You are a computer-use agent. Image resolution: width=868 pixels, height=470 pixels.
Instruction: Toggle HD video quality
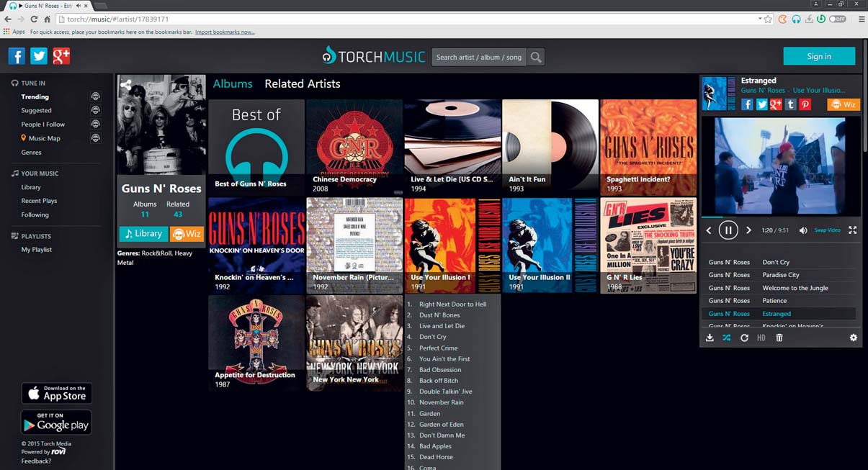pos(761,338)
